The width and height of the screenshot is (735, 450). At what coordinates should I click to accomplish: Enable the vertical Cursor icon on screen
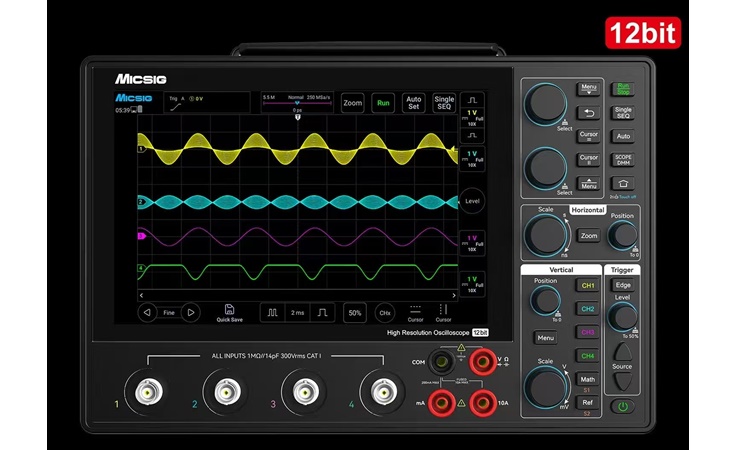[x=443, y=313]
